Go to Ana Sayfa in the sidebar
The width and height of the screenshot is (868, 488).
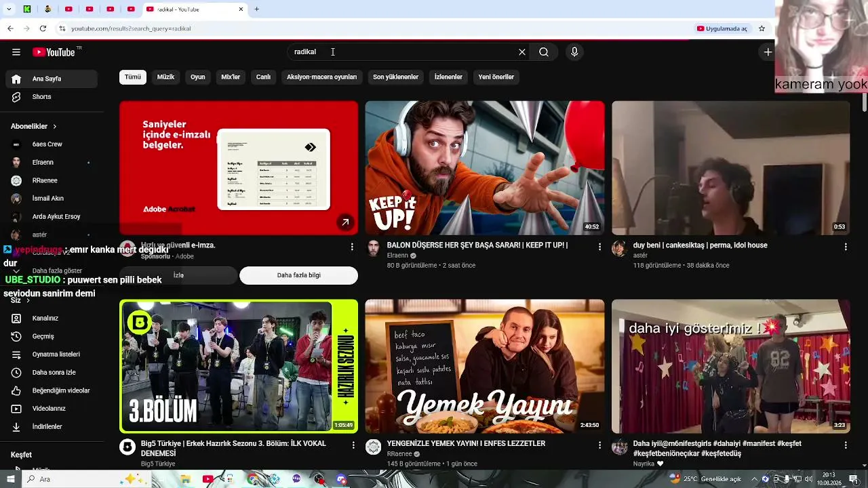click(x=52, y=79)
